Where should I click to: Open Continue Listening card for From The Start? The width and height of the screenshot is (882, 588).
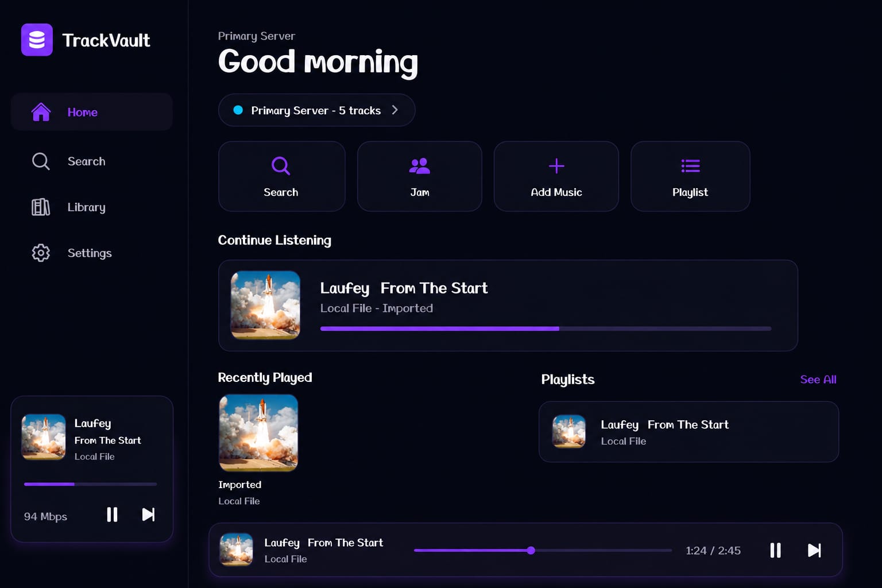(x=508, y=305)
